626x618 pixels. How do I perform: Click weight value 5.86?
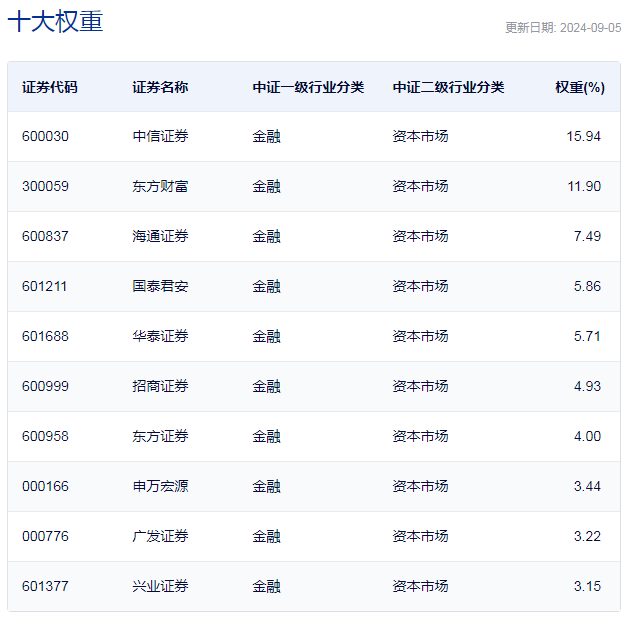click(587, 286)
